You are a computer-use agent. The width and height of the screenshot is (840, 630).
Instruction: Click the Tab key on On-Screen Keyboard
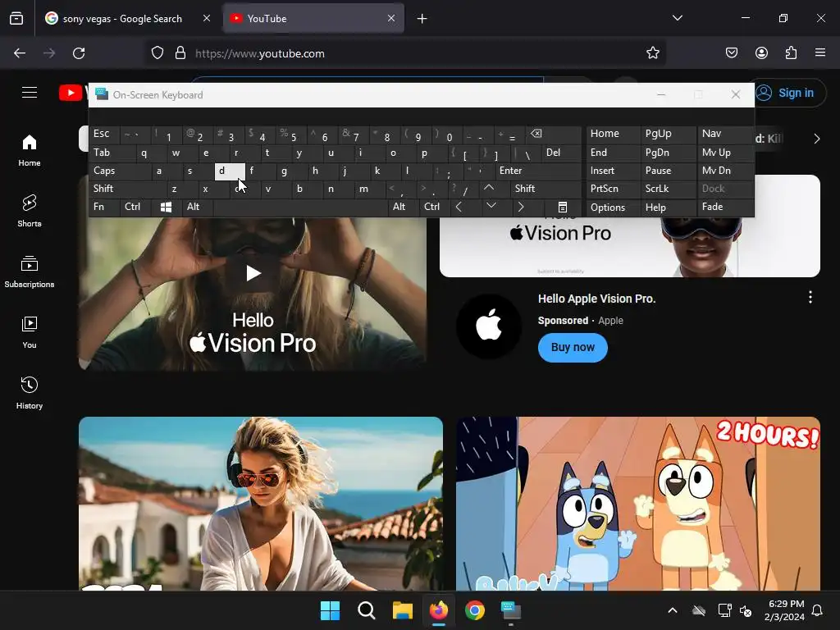(x=112, y=153)
